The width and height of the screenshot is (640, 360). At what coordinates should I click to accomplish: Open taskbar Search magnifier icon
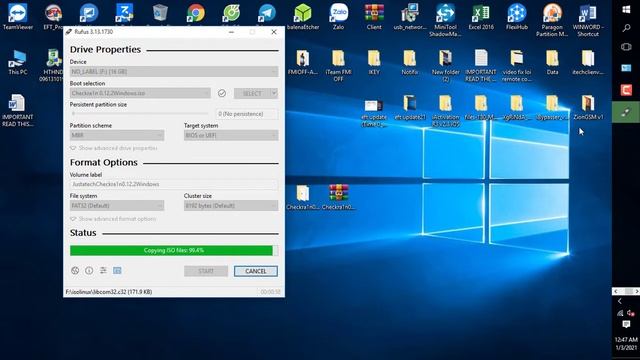[626, 28]
